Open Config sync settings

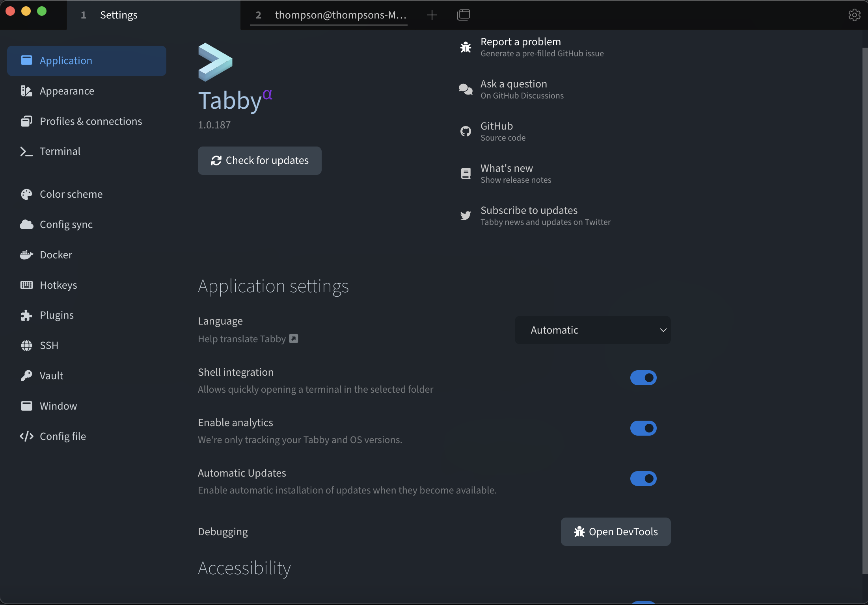click(x=66, y=225)
